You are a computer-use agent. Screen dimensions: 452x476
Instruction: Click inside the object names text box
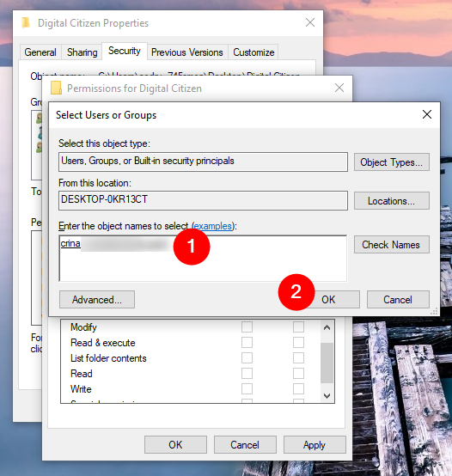click(x=203, y=259)
